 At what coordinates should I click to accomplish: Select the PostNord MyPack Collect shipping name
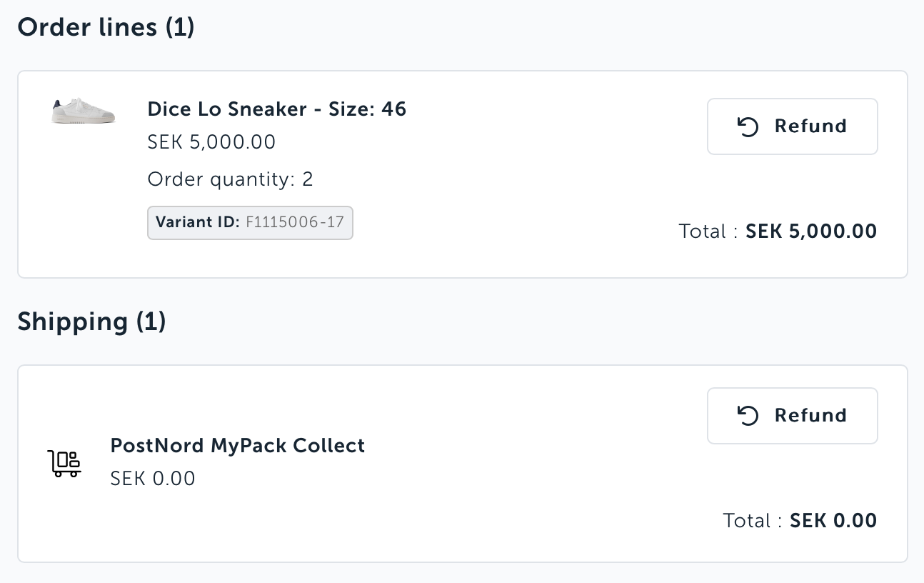(x=238, y=446)
